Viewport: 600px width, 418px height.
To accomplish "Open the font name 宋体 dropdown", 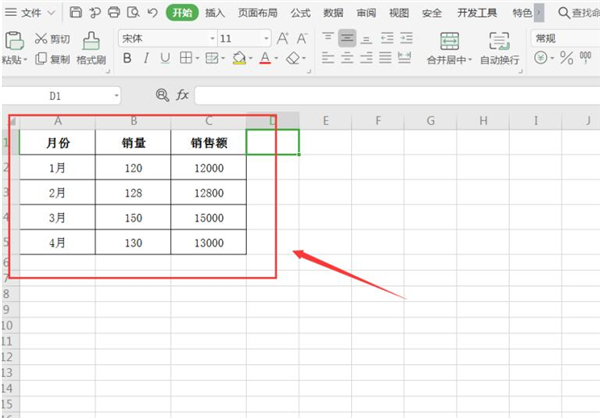I will coord(212,38).
